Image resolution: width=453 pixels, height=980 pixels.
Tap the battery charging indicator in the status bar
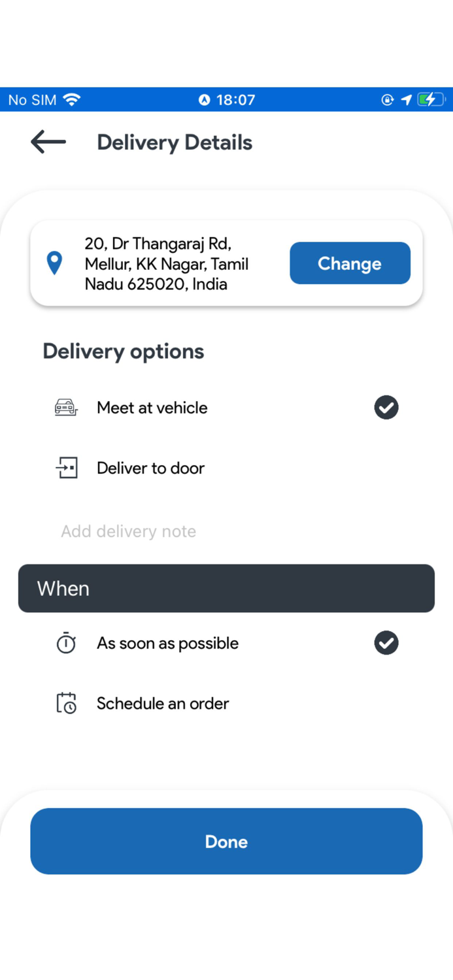pos(431,99)
